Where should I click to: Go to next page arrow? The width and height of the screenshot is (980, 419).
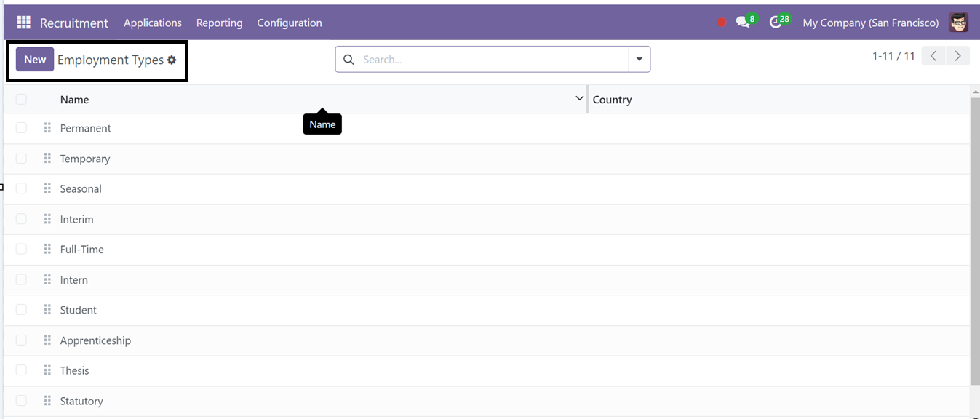tap(958, 56)
